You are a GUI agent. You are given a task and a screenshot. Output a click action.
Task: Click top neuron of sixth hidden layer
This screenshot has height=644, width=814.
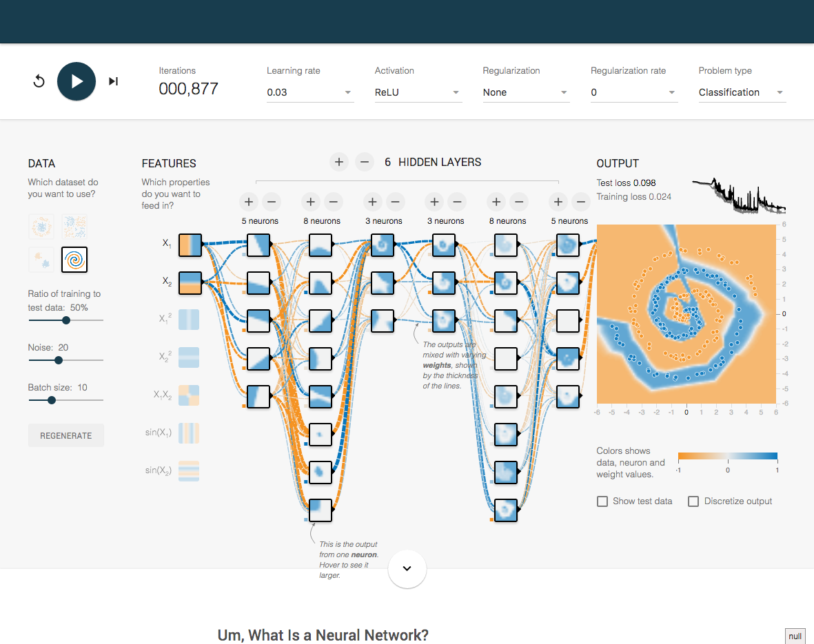point(568,245)
